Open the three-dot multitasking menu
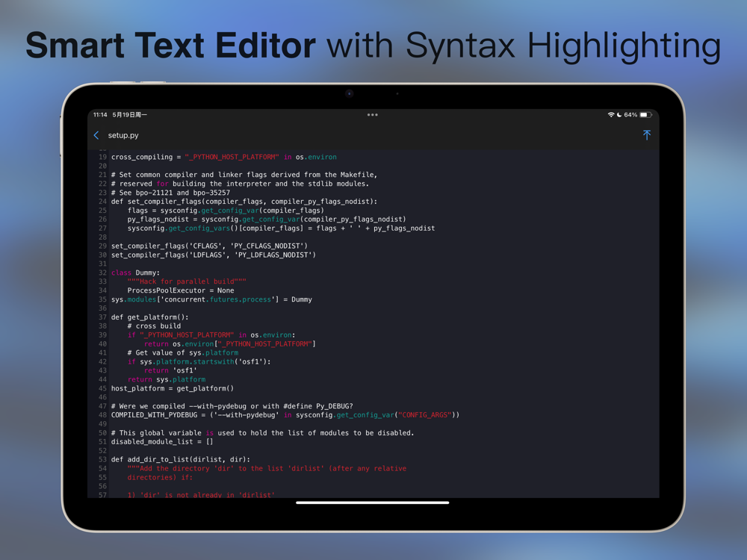 click(x=373, y=115)
